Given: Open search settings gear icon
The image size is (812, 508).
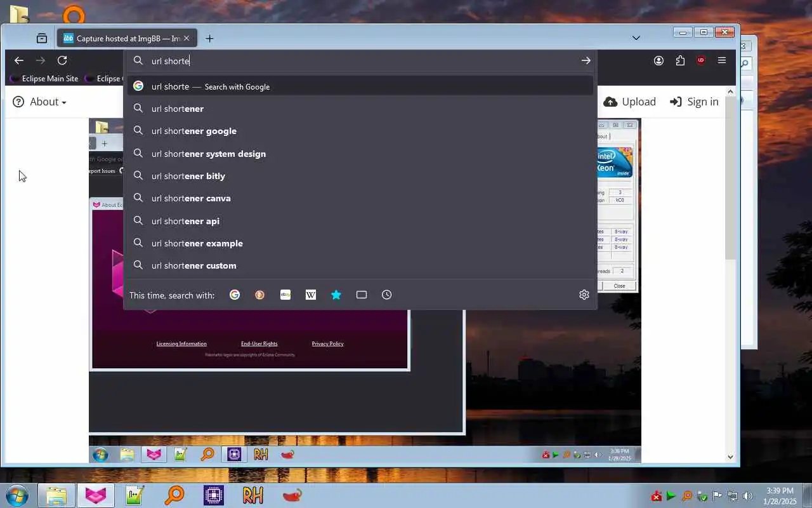Looking at the screenshot, I should (584, 295).
